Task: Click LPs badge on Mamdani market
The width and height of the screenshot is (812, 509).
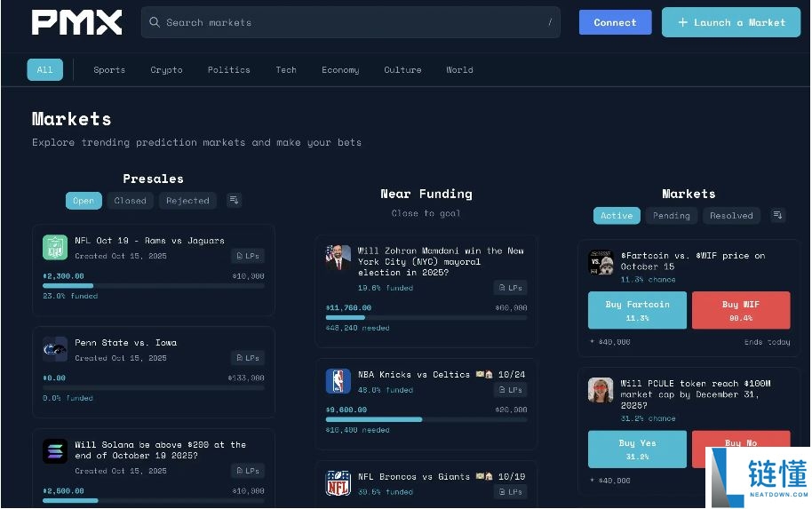Action: pos(511,288)
